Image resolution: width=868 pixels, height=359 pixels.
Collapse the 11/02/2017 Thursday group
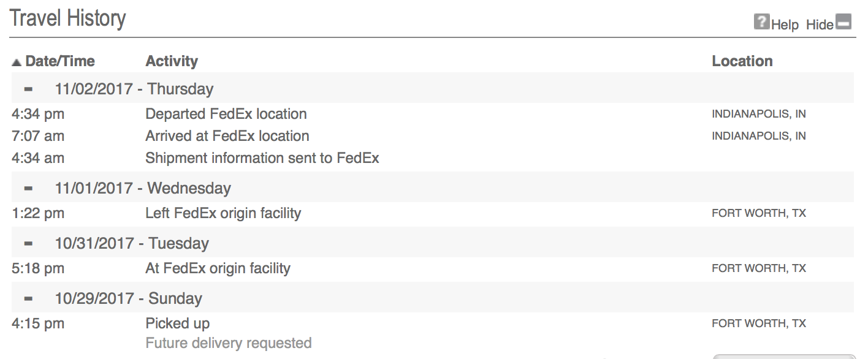coord(28,89)
